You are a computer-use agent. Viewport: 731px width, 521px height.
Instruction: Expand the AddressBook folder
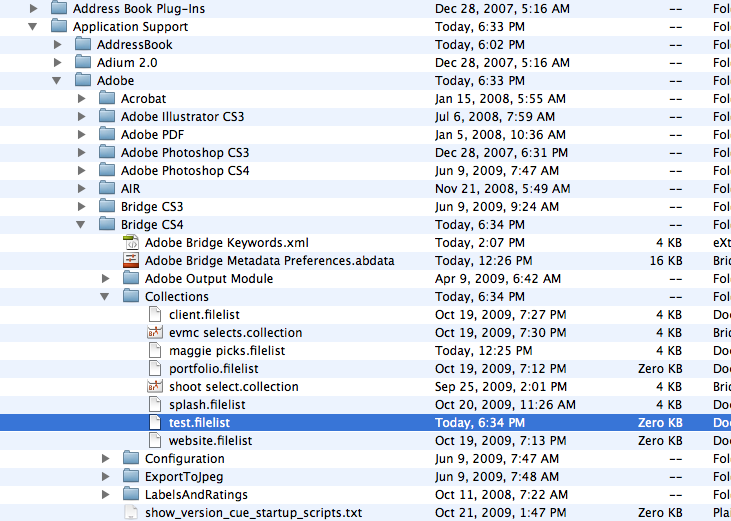pos(57,45)
